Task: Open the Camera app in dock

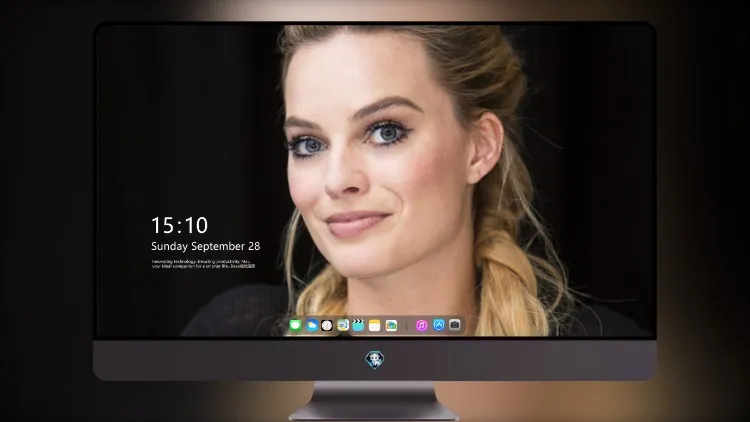Action: coord(455,325)
